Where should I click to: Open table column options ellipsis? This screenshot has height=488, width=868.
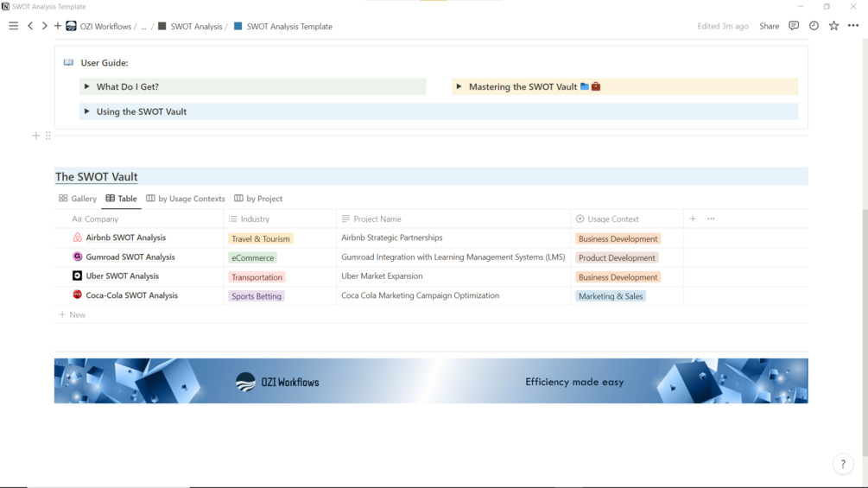pyautogui.click(x=711, y=219)
